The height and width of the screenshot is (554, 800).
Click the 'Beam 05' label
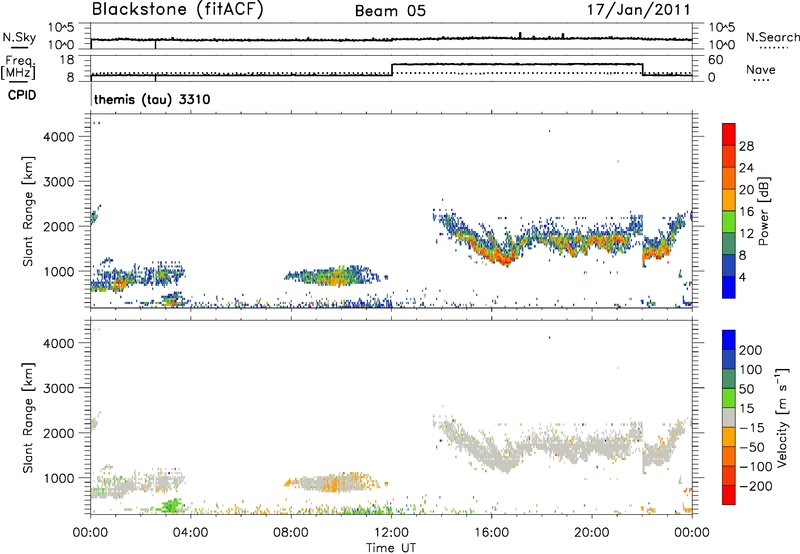click(390, 11)
